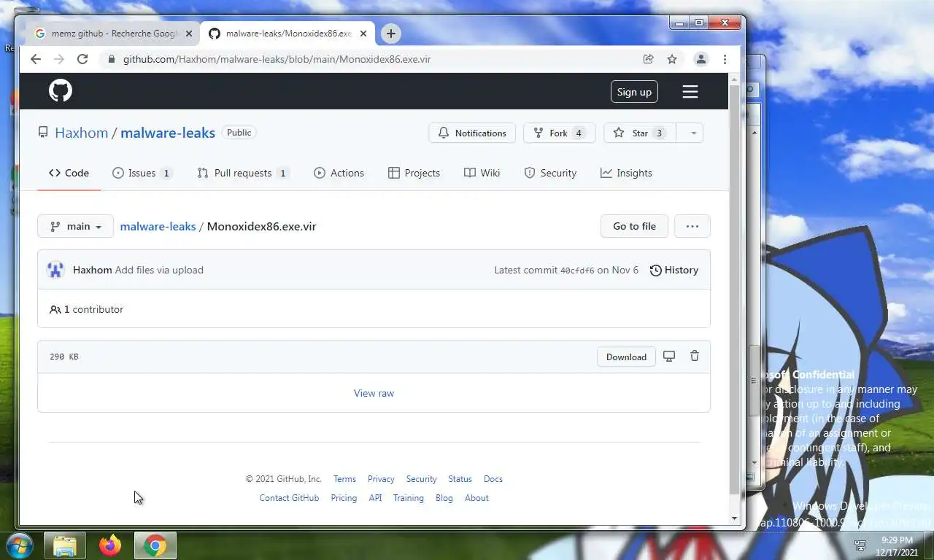Click the Sign up button

[x=634, y=92]
